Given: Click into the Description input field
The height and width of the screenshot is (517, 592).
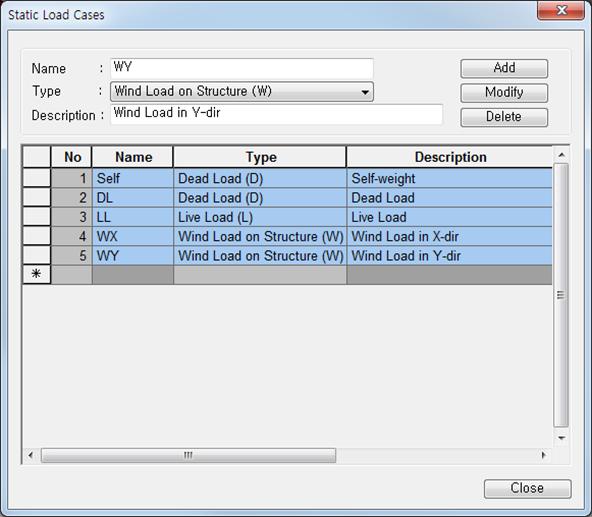Looking at the screenshot, I should click(x=276, y=114).
